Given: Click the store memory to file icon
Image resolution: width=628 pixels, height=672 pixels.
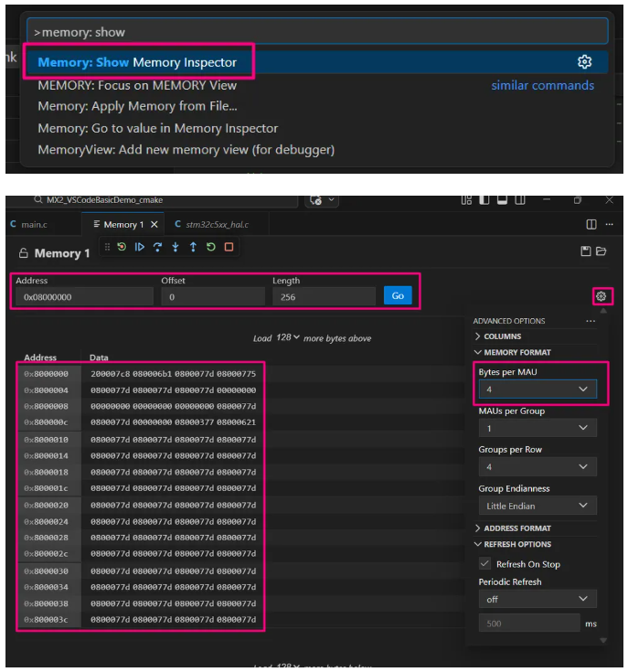Looking at the screenshot, I should [x=585, y=251].
